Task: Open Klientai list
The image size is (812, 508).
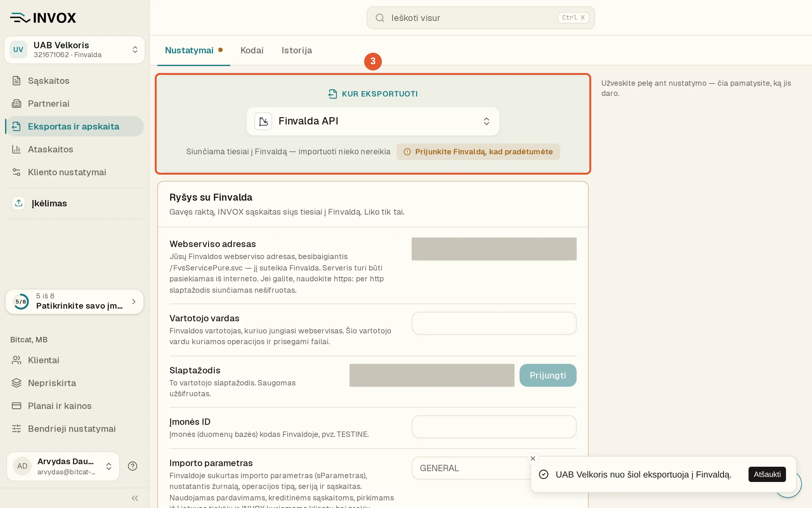Action: pyautogui.click(x=75, y=360)
